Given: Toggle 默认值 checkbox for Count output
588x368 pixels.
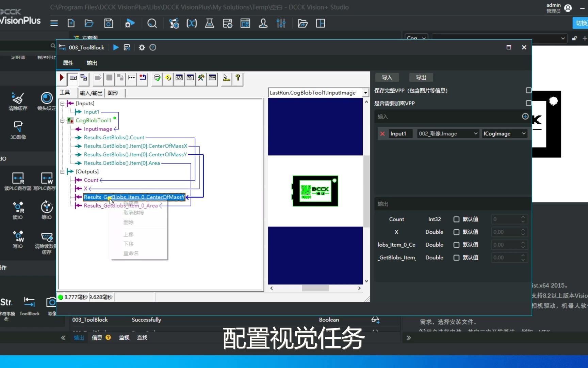Looking at the screenshot, I should click(456, 219).
